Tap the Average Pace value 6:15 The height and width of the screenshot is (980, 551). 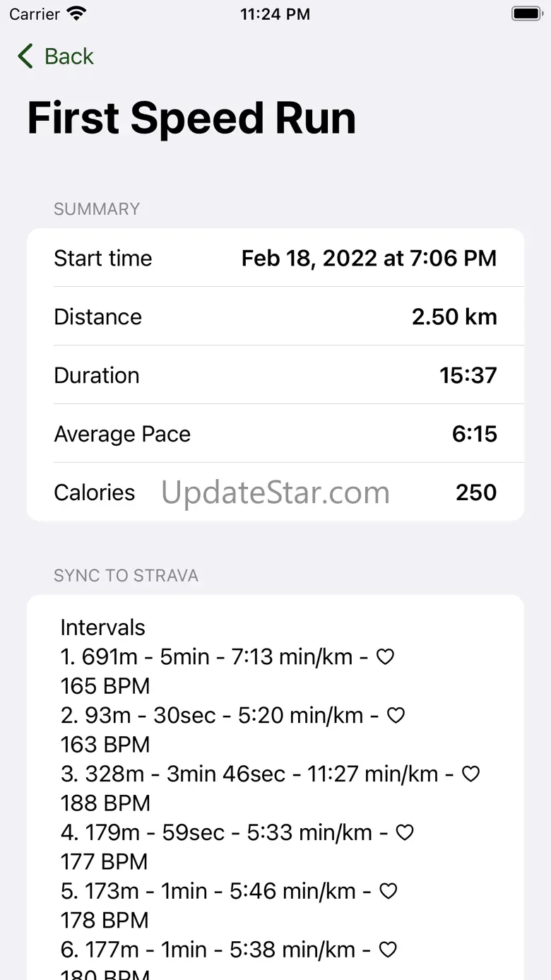tap(475, 434)
